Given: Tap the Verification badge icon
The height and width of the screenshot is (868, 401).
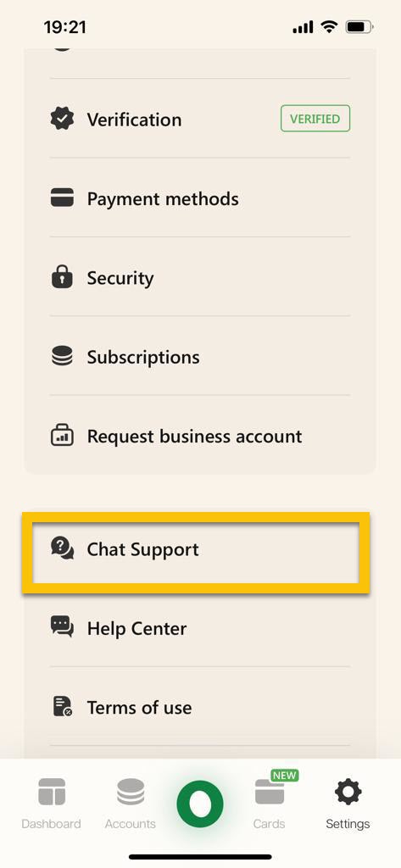Looking at the screenshot, I should coord(62,119).
